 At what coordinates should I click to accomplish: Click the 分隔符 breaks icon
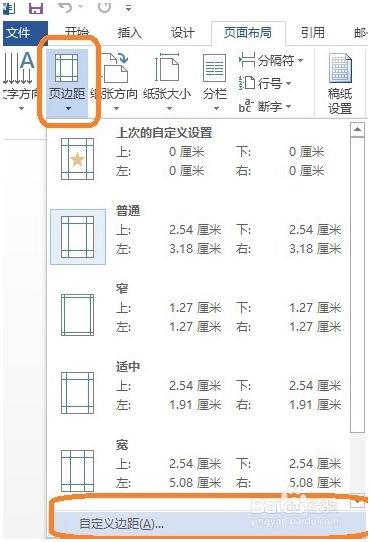[x=247, y=60]
